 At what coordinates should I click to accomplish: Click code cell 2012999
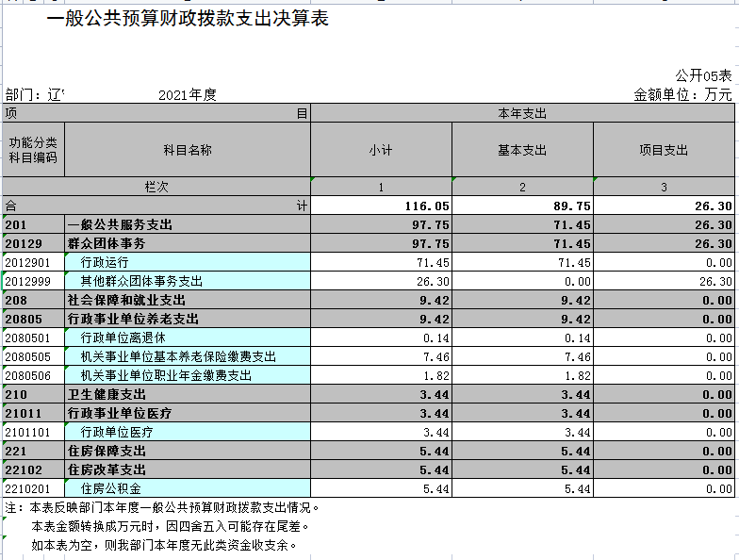tap(34, 281)
